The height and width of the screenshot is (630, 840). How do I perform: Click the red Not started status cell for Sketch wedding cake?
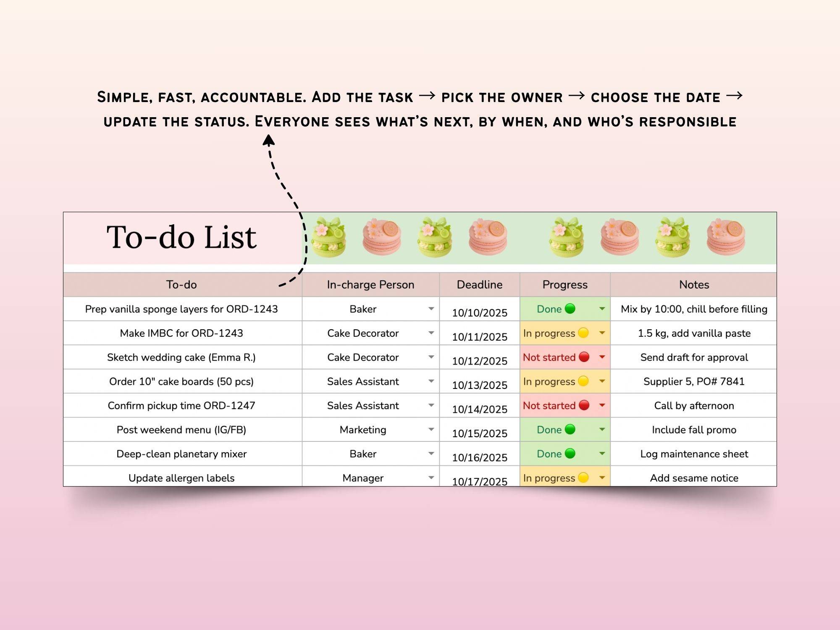[549, 357]
